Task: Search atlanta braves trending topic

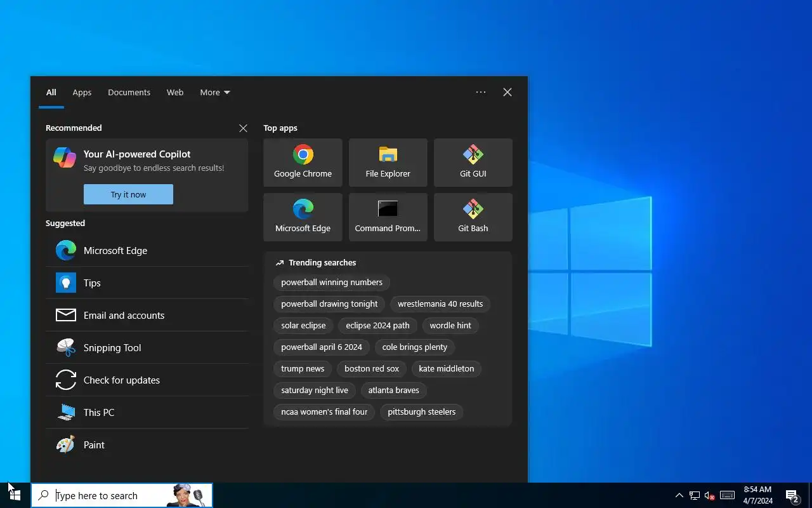Action: (394, 390)
